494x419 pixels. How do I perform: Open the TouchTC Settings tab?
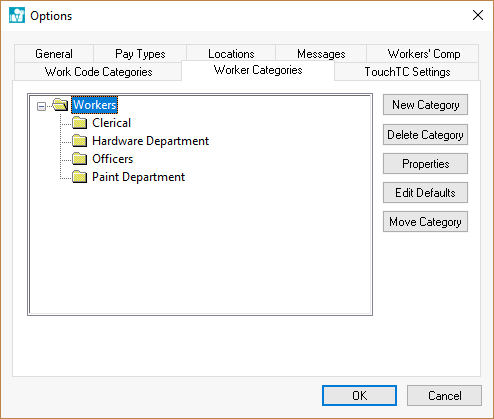pos(407,72)
